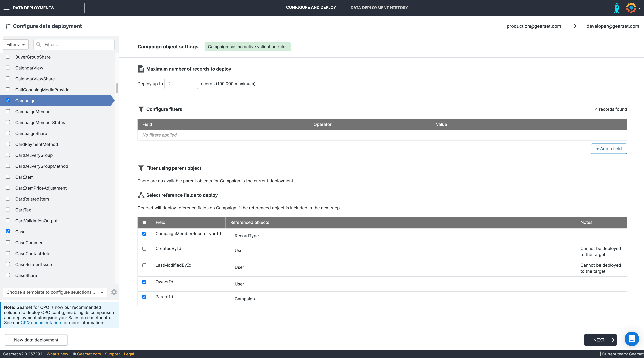Select the Configure and Deploy tab

(311, 7)
